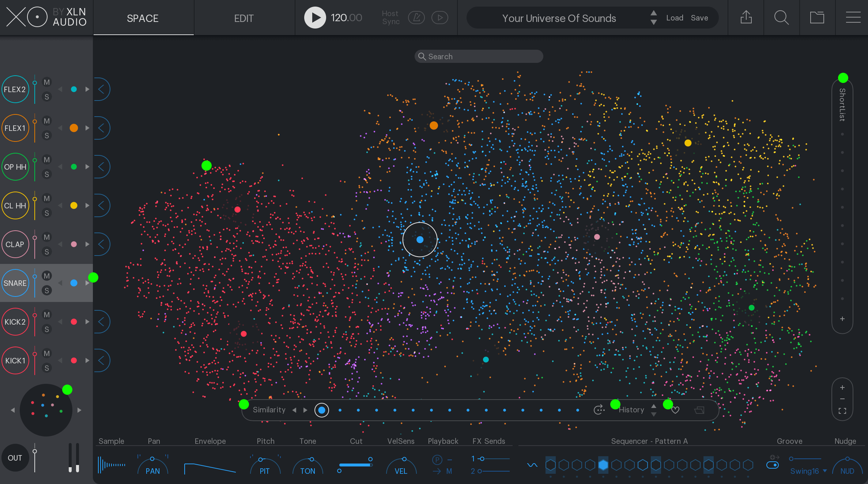Click the EDIT view tab
868x484 pixels.
click(x=244, y=18)
